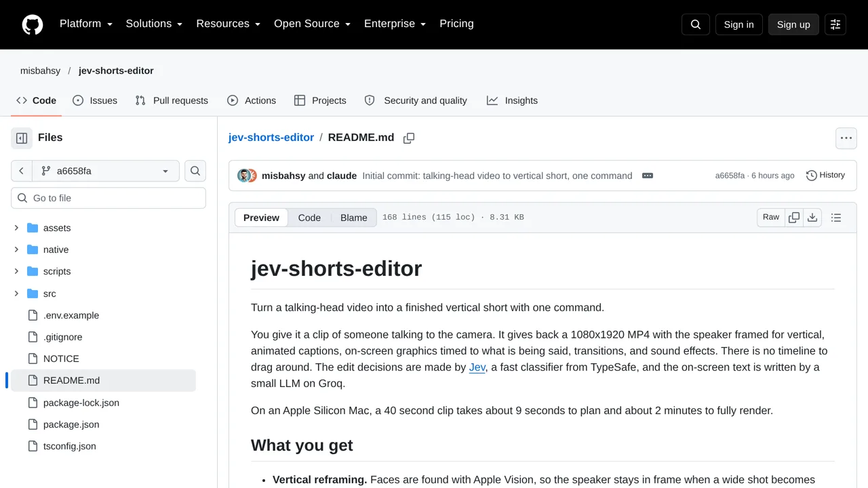Open the misbahsy owner profile link
This screenshot has height=488, width=868.
(x=40, y=70)
